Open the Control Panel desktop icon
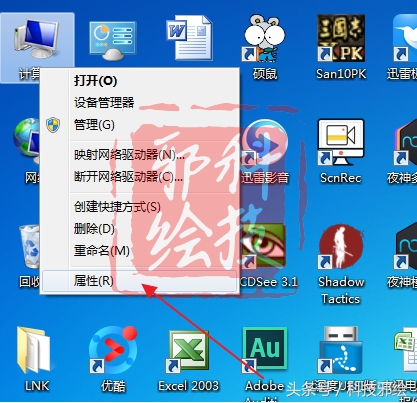The width and height of the screenshot is (417, 403). [113, 41]
